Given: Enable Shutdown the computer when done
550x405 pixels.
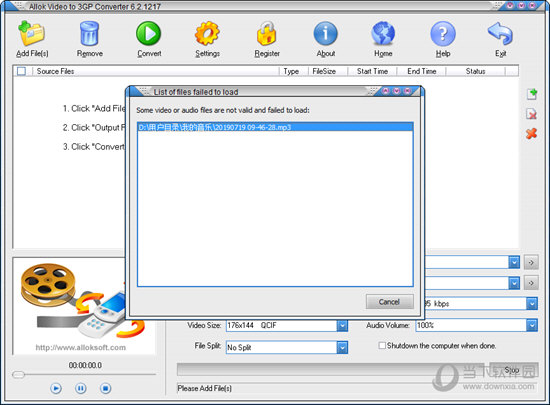Looking at the screenshot, I should click(382, 345).
